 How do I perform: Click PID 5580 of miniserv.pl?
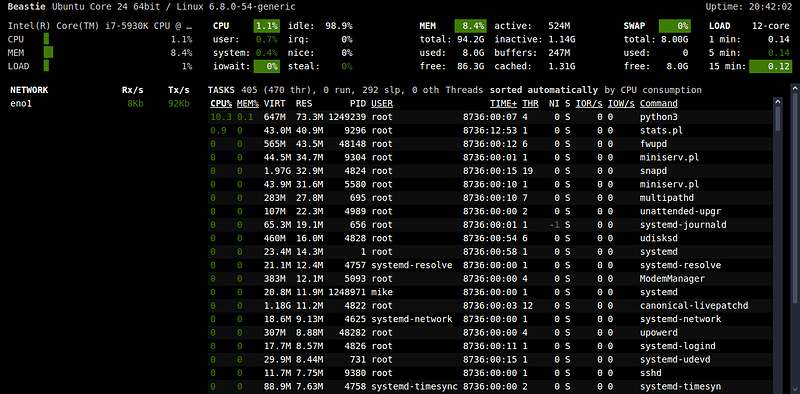point(355,184)
